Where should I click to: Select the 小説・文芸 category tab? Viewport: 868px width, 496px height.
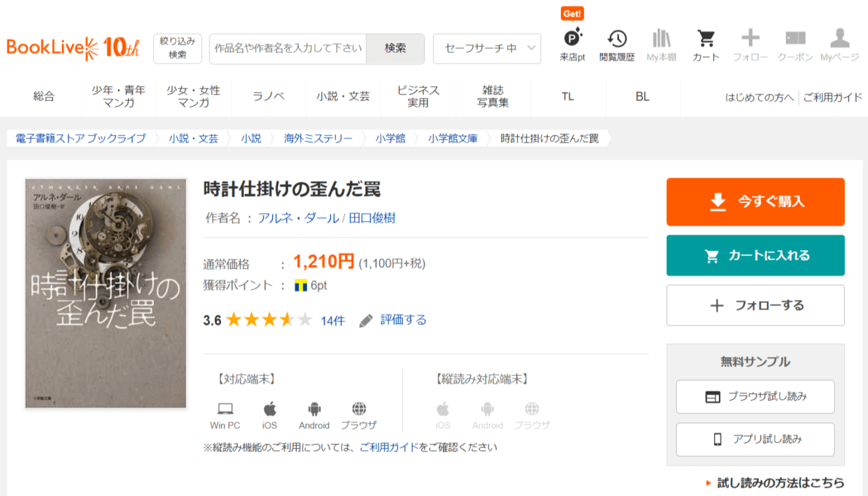point(343,97)
